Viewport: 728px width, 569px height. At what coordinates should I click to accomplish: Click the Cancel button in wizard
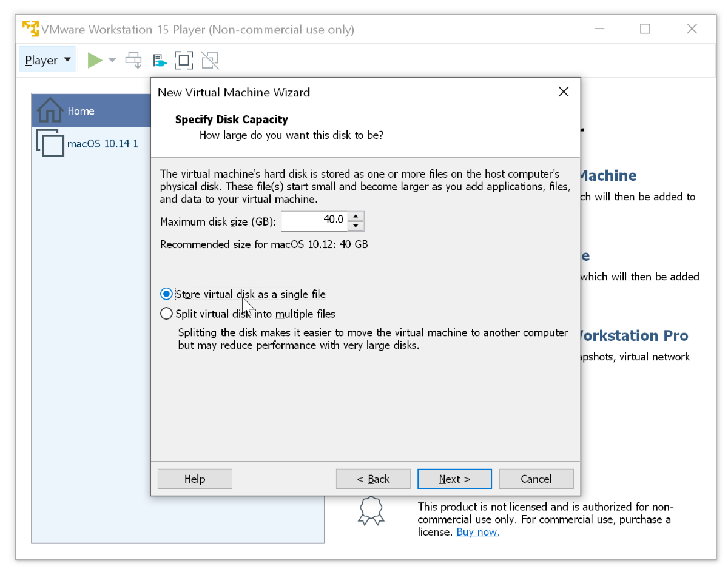point(536,479)
